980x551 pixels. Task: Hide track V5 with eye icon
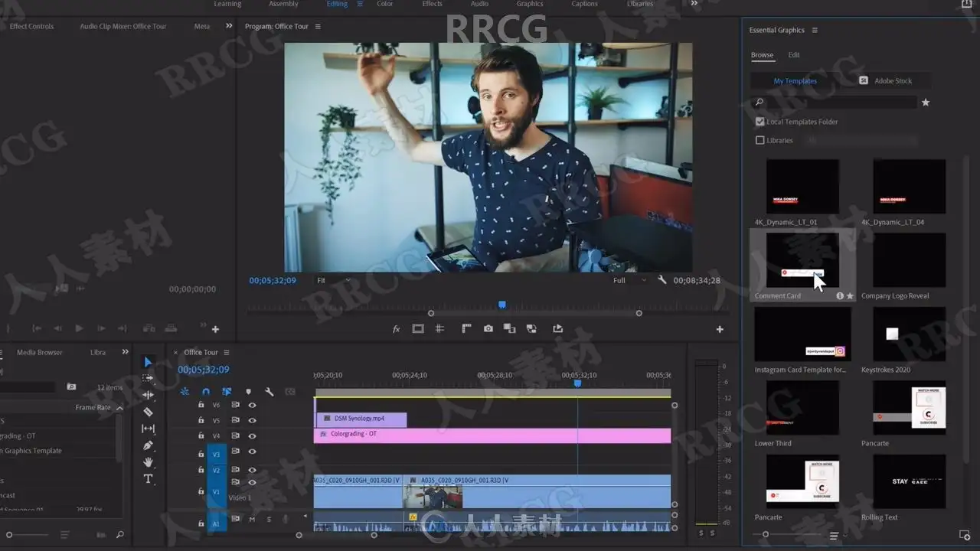[252, 420]
